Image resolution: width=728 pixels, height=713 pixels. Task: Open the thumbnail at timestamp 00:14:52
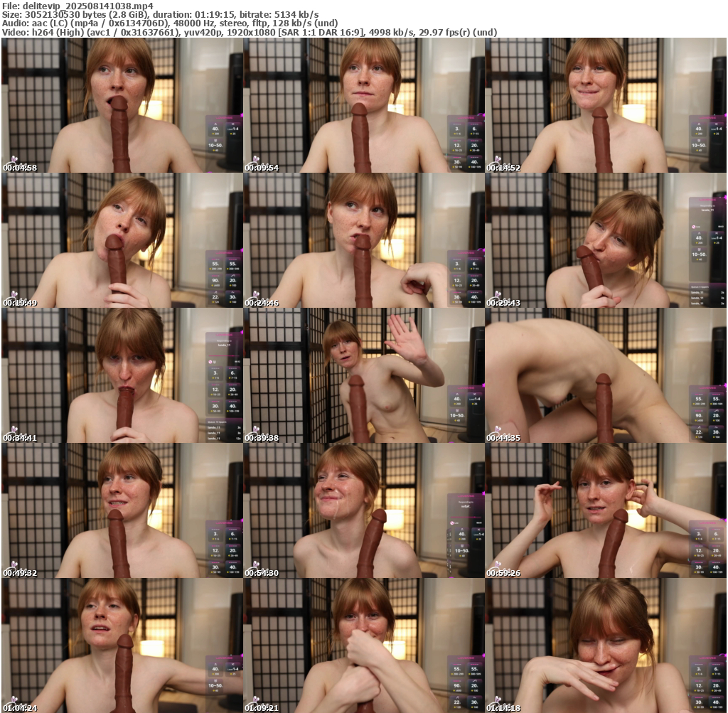(606, 105)
